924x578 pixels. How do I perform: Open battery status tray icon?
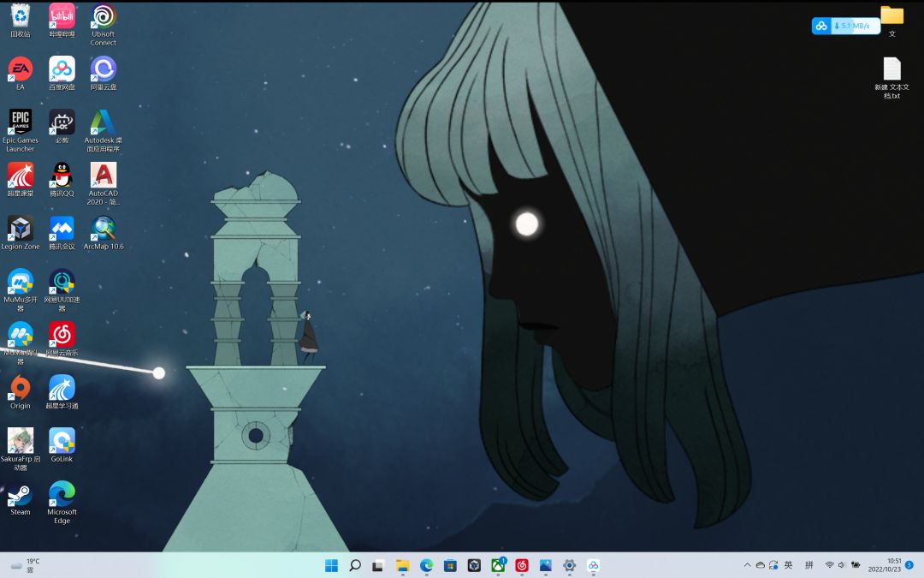pyautogui.click(x=856, y=565)
